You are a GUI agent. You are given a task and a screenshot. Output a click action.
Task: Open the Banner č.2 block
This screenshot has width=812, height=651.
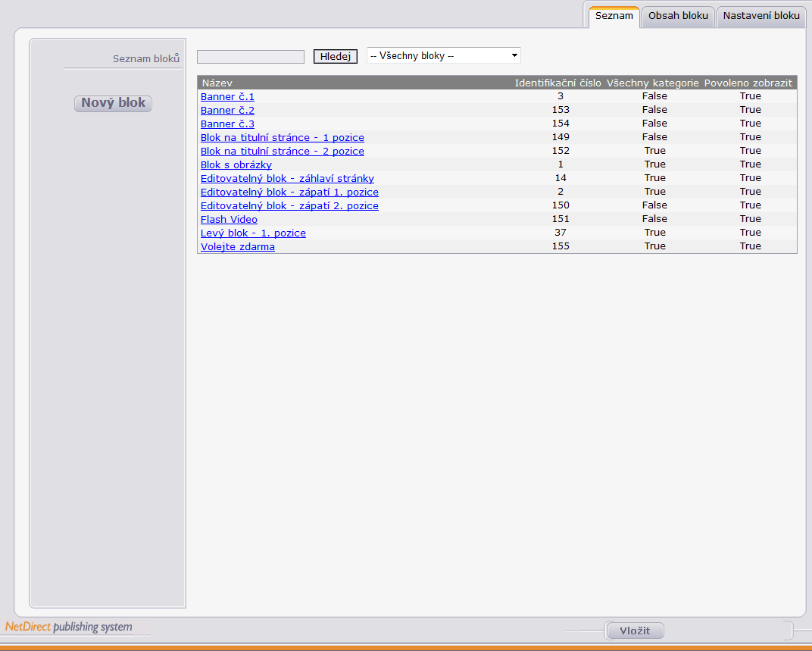tap(227, 110)
